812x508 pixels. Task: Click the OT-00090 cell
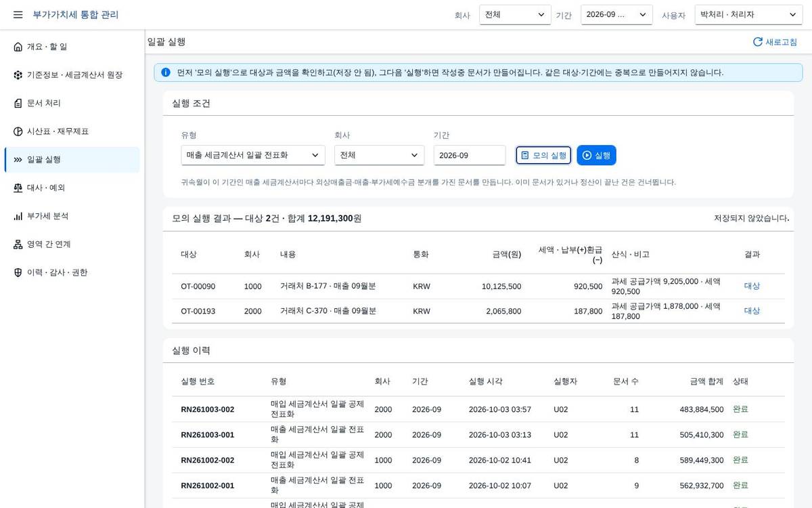coord(198,287)
